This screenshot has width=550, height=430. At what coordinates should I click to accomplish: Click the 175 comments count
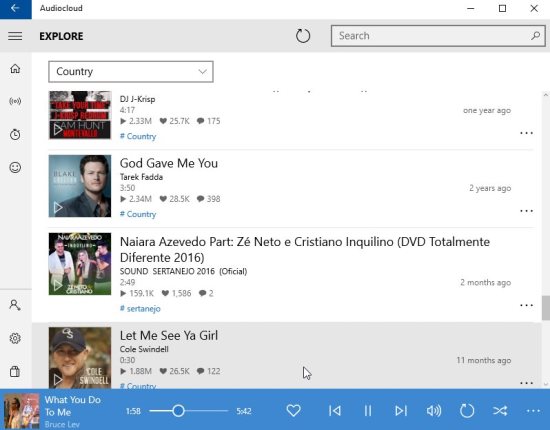point(209,121)
